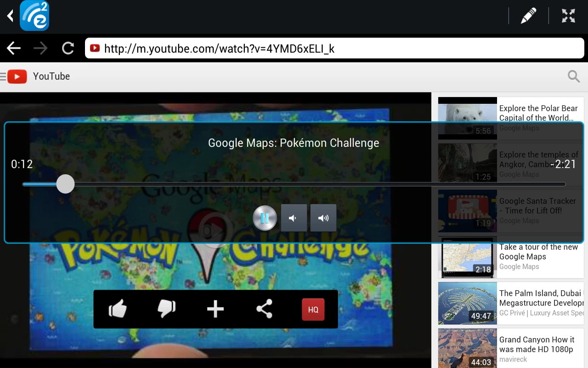Click the YouTube title text
The height and width of the screenshot is (368, 588).
(51, 76)
